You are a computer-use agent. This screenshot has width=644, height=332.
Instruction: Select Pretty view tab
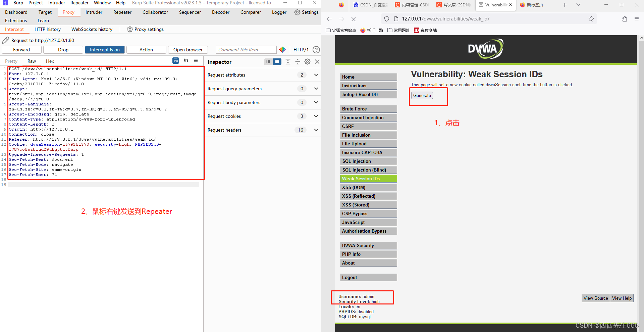11,61
